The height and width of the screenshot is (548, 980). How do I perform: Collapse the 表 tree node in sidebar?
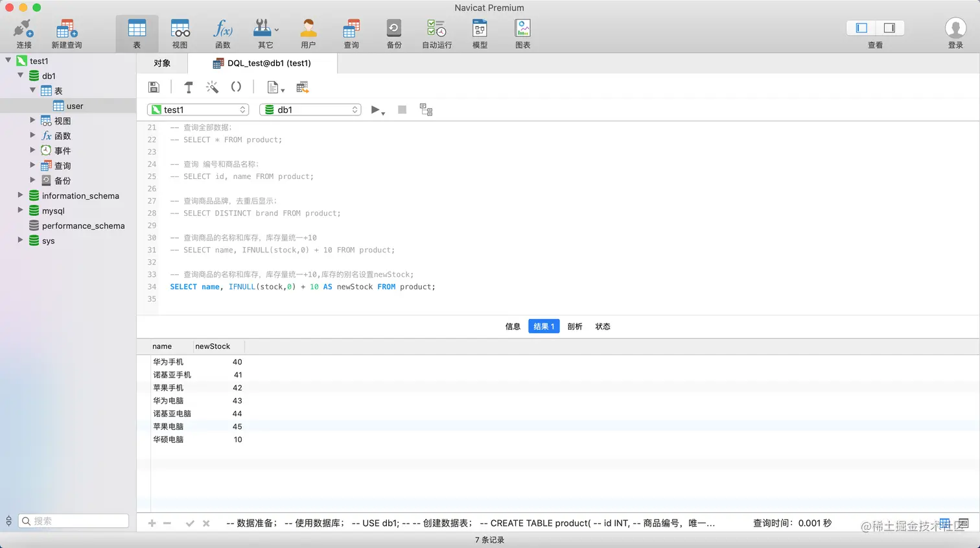point(33,90)
